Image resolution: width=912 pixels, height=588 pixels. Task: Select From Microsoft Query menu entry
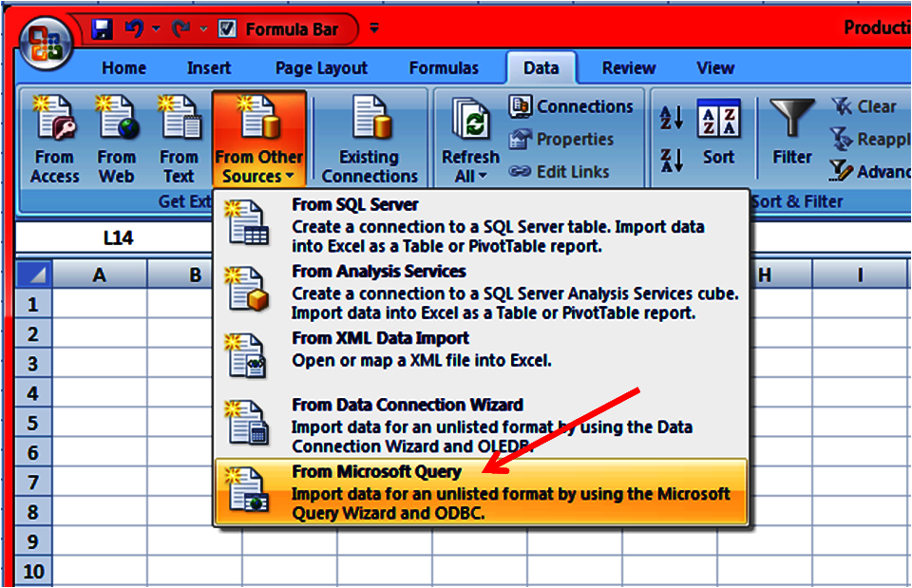(x=376, y=471)
